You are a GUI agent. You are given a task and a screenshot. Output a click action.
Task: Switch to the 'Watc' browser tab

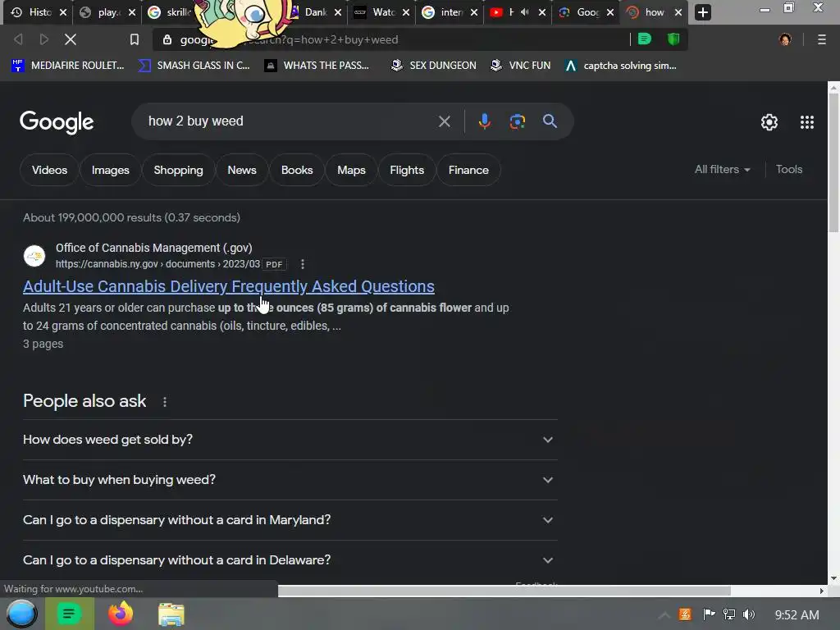coord(381,12)
